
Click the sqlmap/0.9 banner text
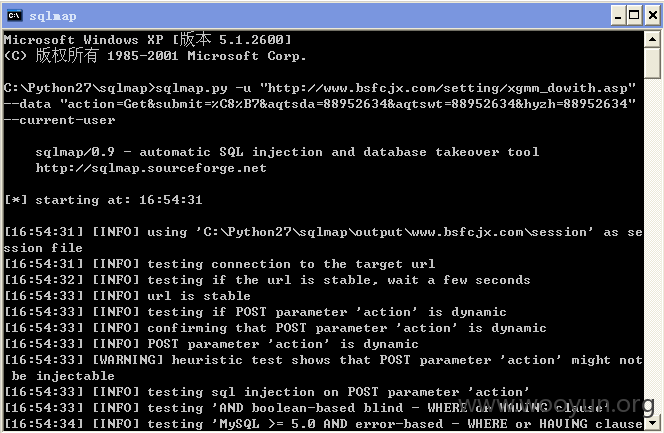[x=287, y=152]
